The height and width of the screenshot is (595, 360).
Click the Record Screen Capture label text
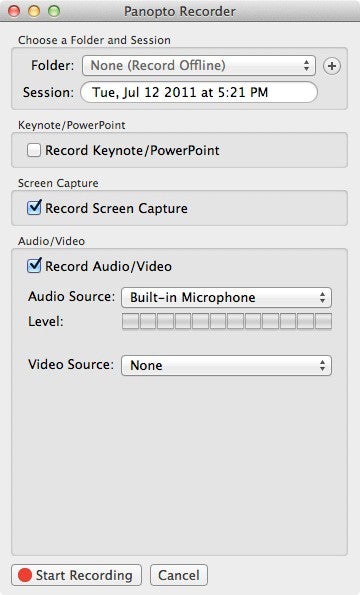pyautogui.click(x=116, y=208)
